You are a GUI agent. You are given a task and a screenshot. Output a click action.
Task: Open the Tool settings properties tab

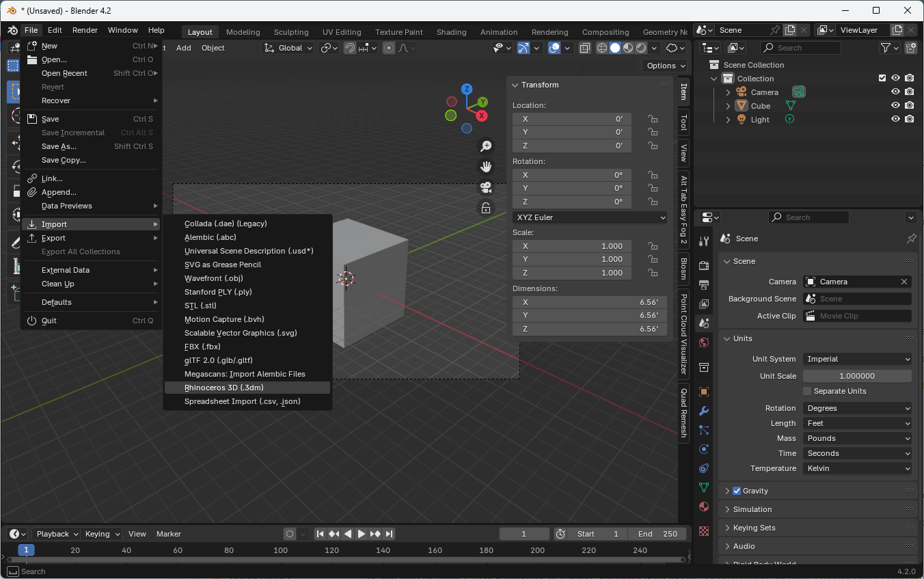click(x=704, y=241)
